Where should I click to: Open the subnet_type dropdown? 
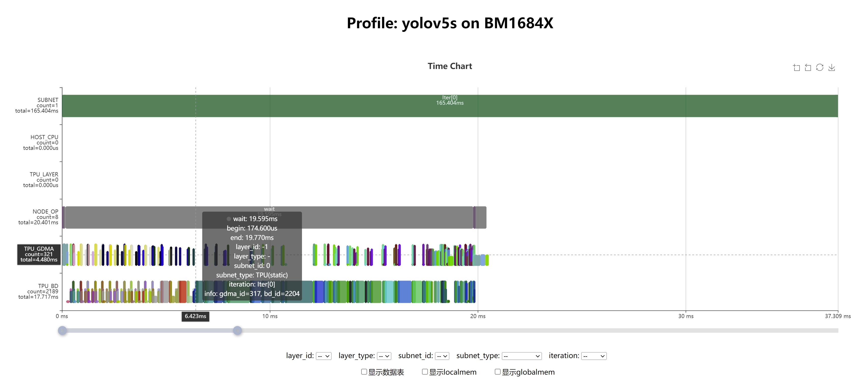(x=522, y=356)
